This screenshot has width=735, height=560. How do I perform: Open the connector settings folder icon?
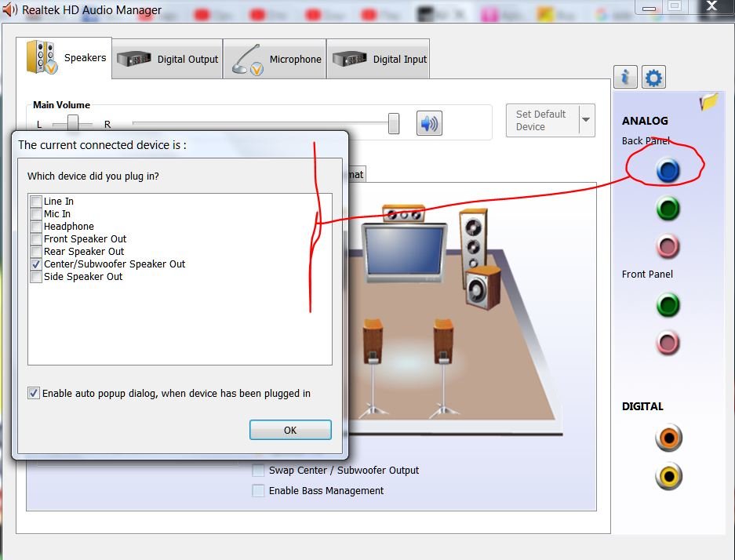pos(709,101)
